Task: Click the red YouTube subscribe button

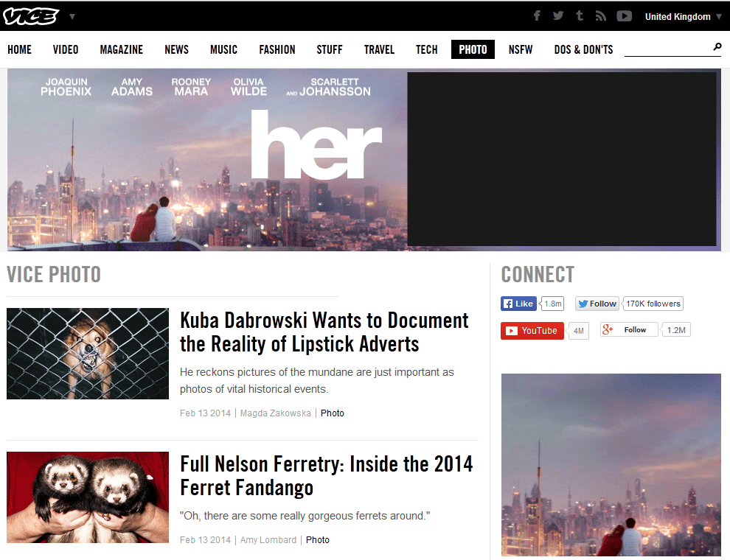Action: pyautogui.click(x=532, y=331)
